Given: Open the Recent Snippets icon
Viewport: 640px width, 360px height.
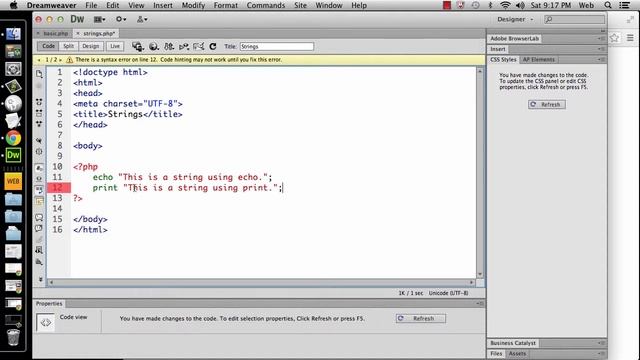Looking at the screenshot, I should tap(39, 250).
